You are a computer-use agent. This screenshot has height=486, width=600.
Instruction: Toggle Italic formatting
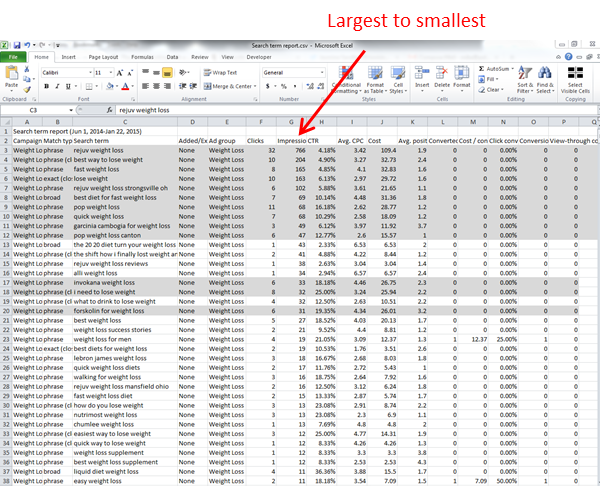pos(57,86)
